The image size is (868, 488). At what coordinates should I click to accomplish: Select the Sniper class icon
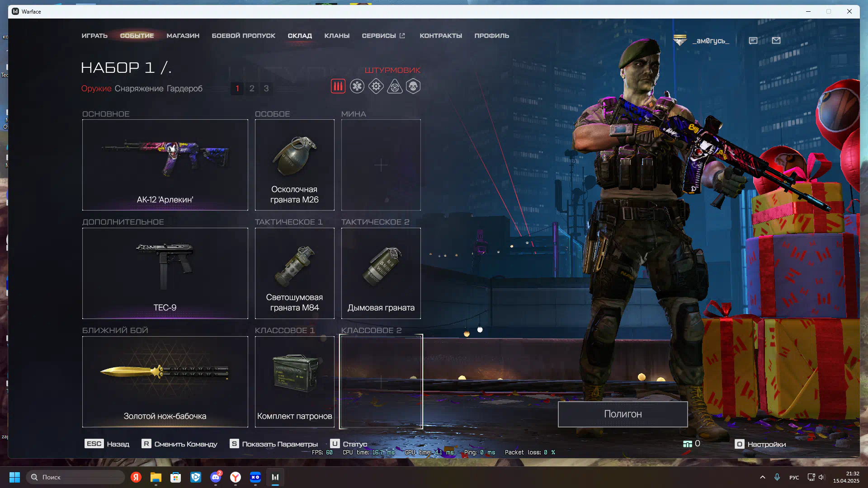(x=395, y=86)
